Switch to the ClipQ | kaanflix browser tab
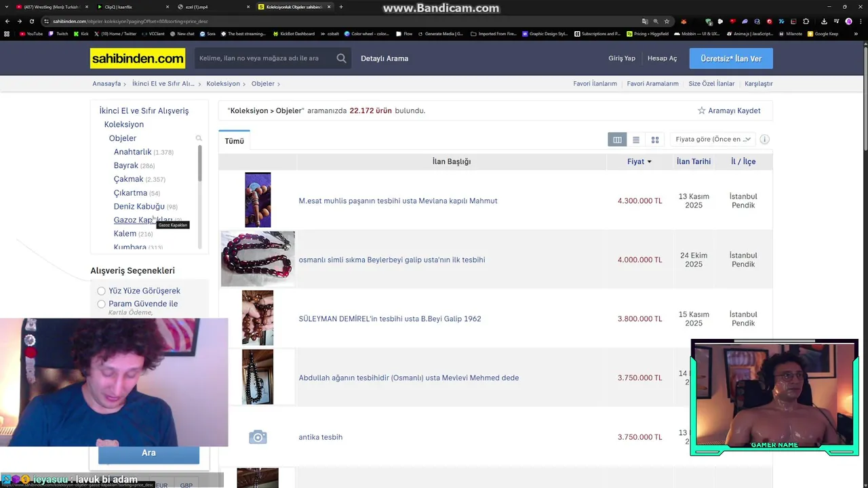 (133, 7)
